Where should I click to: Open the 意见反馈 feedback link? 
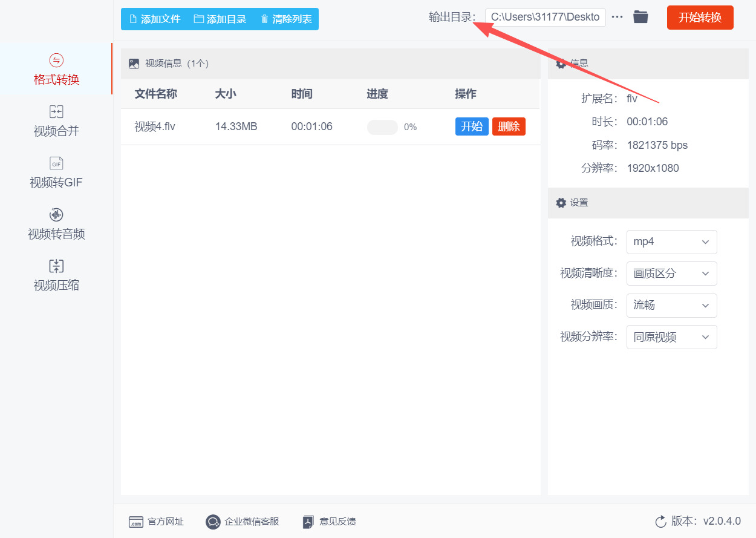point(337,522)
